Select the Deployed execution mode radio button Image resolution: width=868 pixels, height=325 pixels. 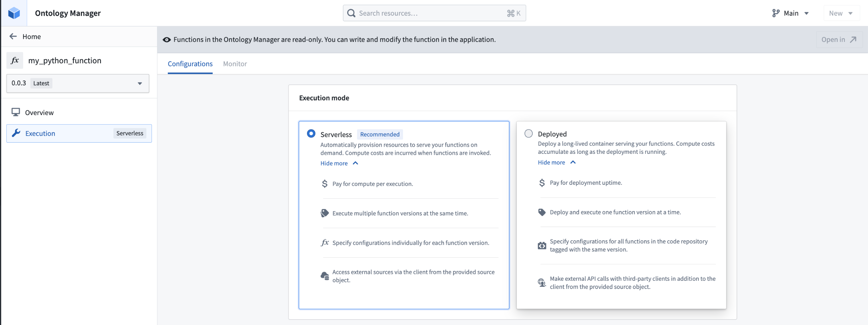528,133
